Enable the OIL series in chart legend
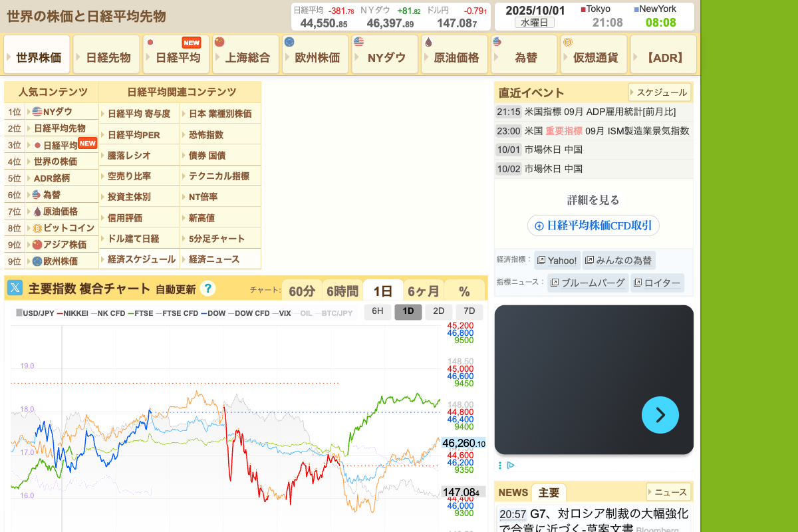The image size is (798, 532). [x=305, y=313]
